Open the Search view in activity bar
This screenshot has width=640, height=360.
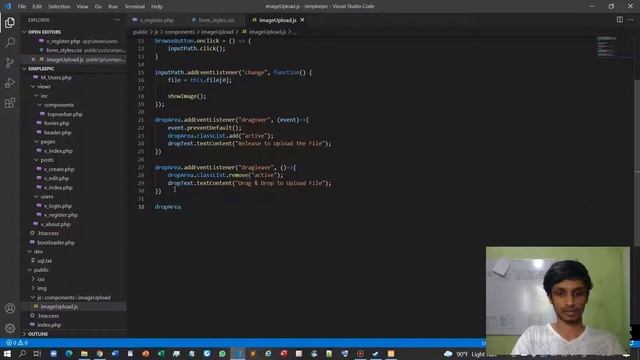pos(10,42)
